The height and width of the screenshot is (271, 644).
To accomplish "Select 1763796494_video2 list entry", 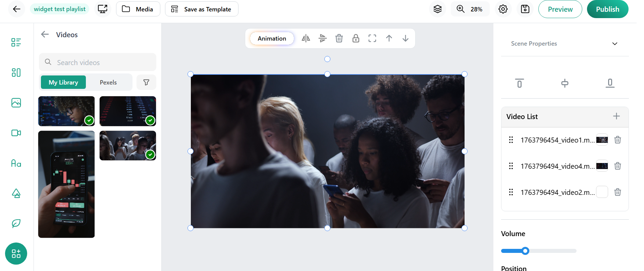I will (x=557, y=193).
